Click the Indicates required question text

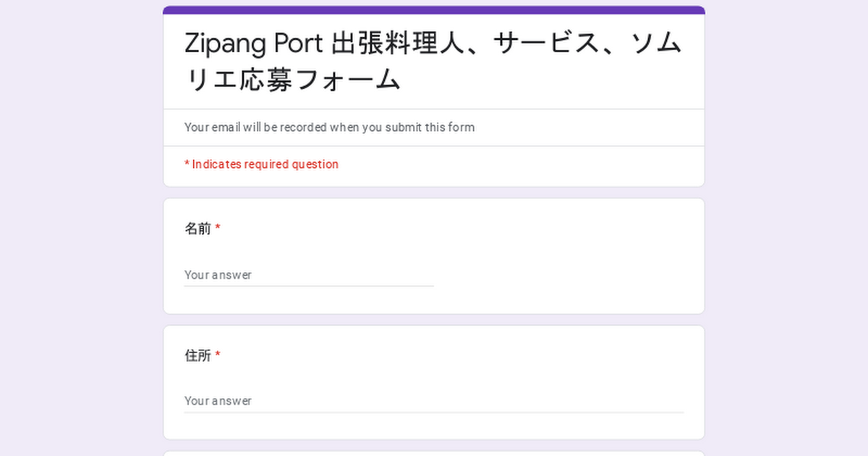pyautogui.click(x=265, y=164)
